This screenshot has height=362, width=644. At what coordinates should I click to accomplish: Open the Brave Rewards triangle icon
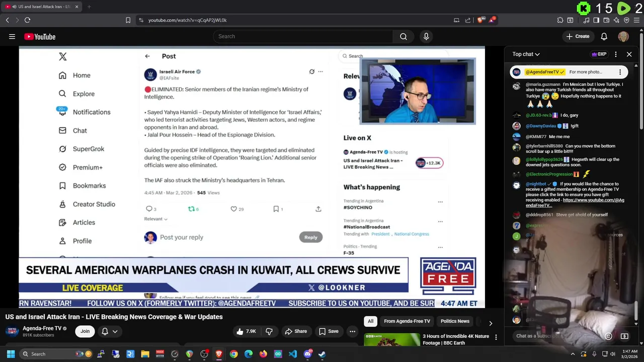click(x=493, y=20)
